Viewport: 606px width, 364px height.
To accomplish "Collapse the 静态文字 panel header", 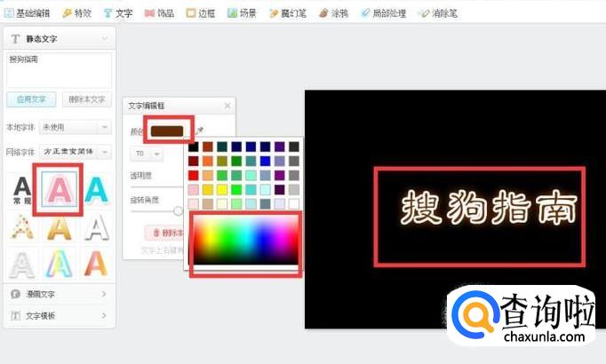I will click(x=60, y=38).
